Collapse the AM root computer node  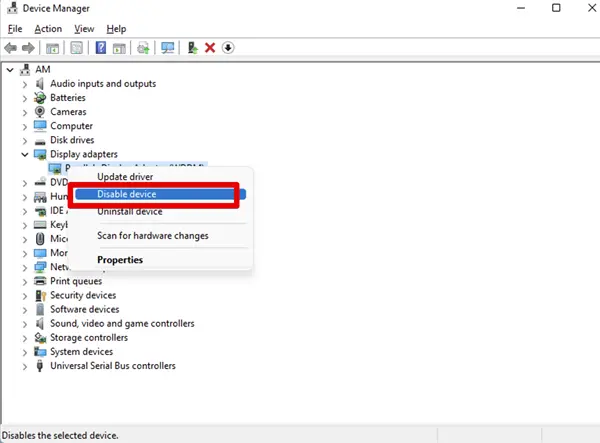10,70
